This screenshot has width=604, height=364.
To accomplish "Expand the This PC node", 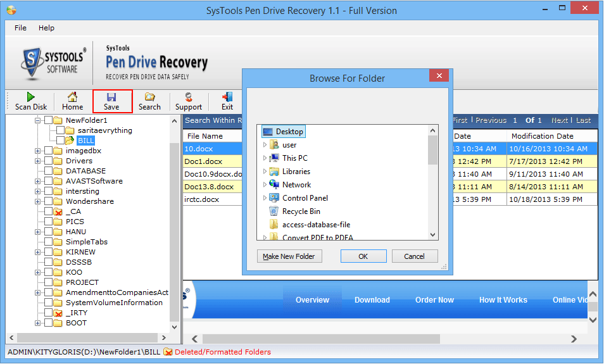I will (265, 158).
